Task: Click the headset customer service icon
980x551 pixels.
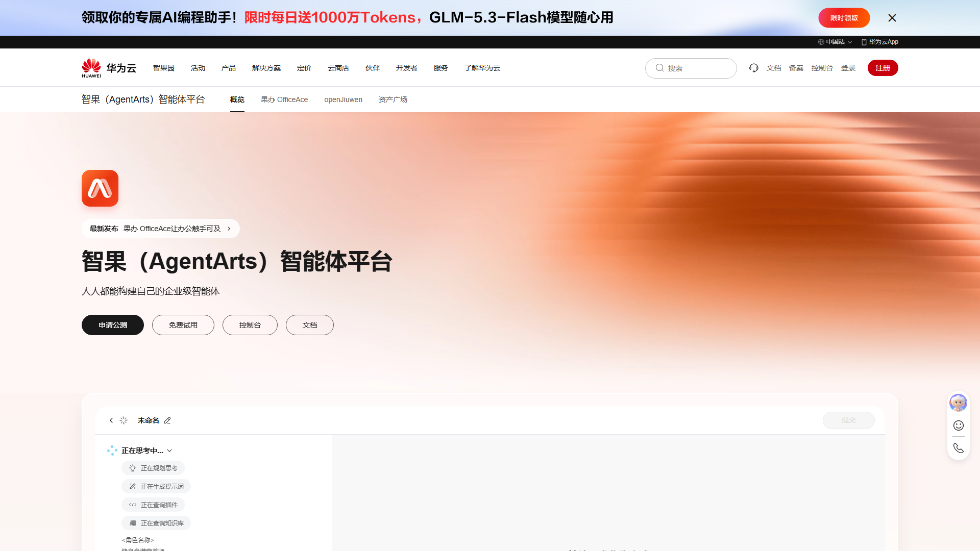Action: (754, 68)
